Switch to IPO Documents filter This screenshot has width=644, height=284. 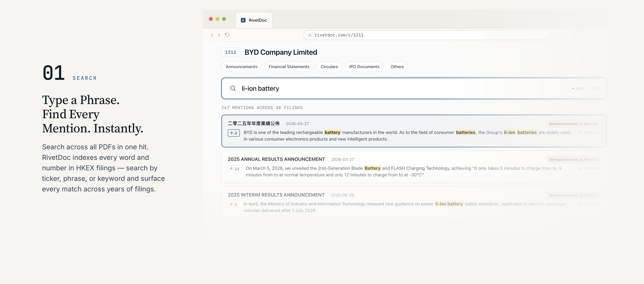click(x=364, y=67)
